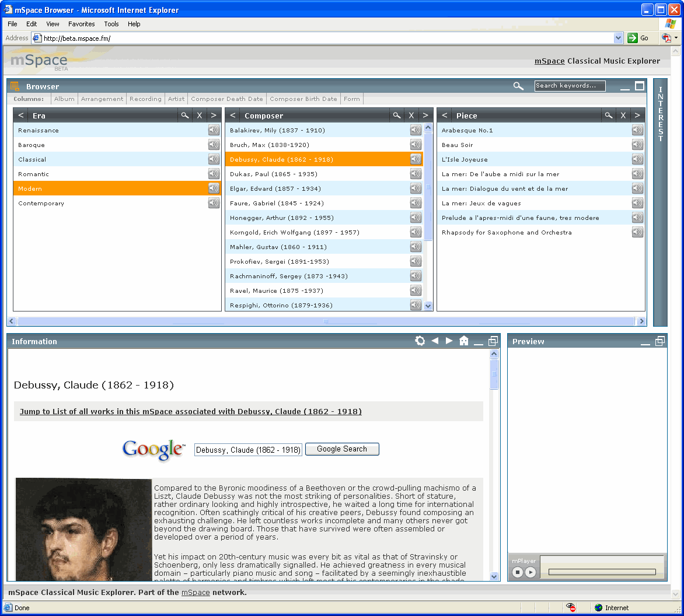Click the Browser horizontal scrollbar track
Image resolution: width=684 pixels, height=616 pixels.
tap(326, 321)
